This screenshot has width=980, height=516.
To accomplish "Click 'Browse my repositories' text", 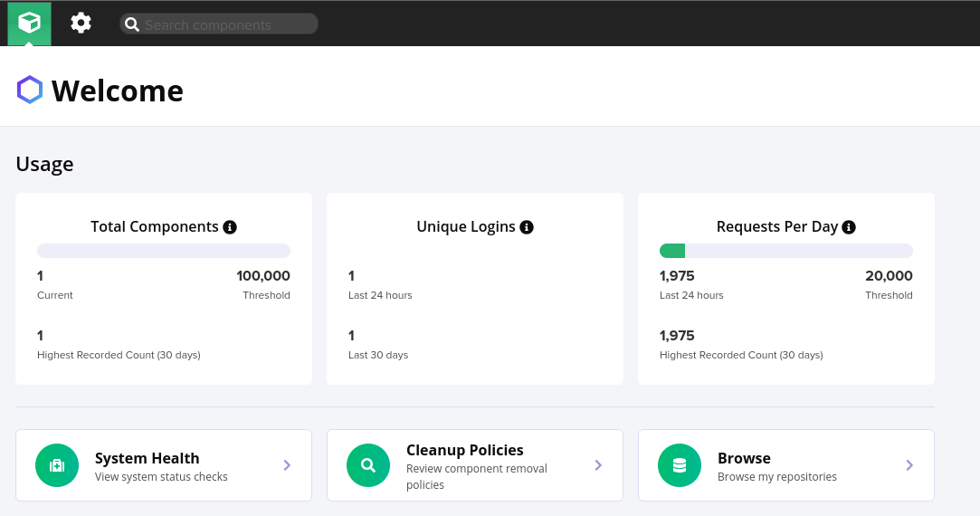I will click(x=777, y=476).
